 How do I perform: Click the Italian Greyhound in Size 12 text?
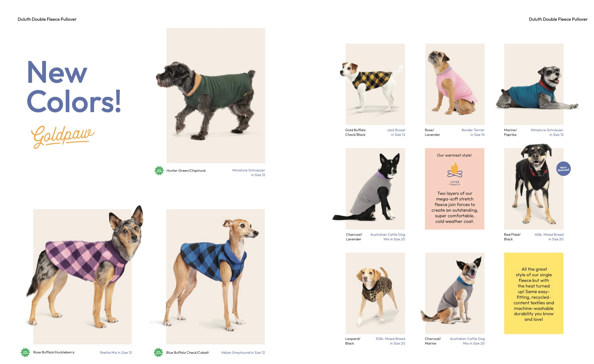point(243,352)
